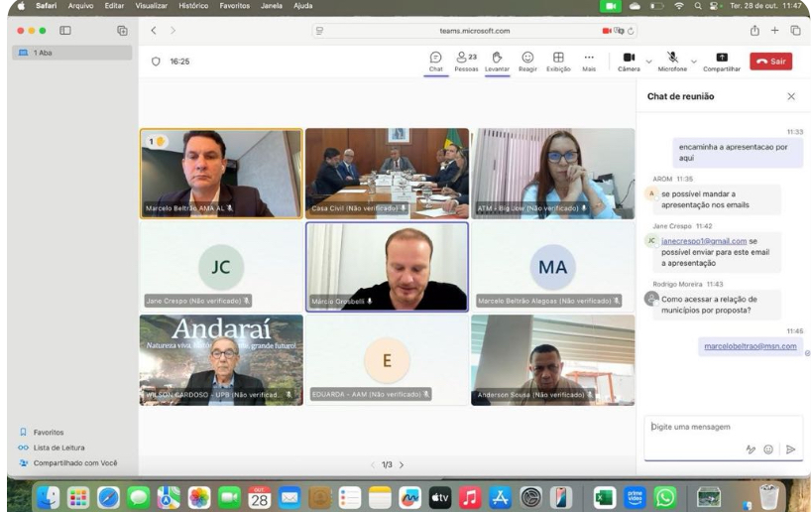Screen dimensions: 812x512
Task: Leave the meeting with Sair button
Action: [x=770, y=62]
